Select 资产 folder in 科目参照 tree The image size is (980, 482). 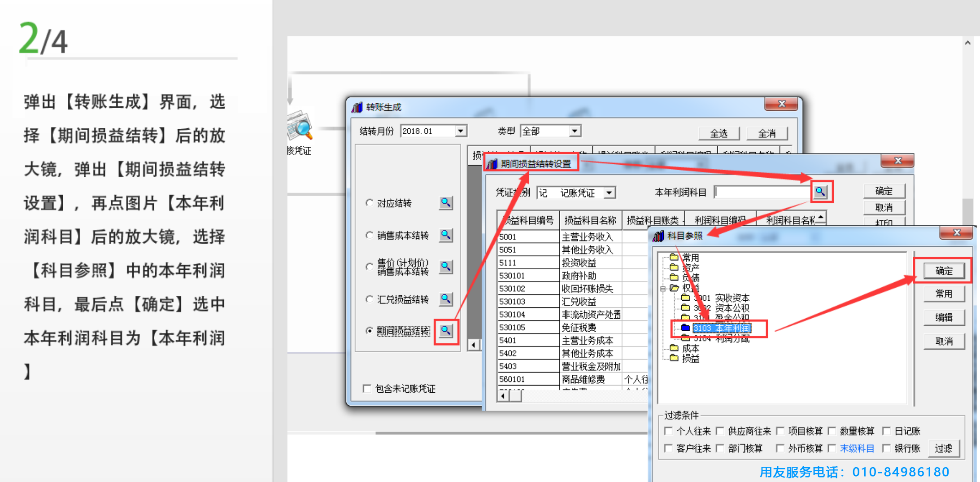[x=690, y=267]
